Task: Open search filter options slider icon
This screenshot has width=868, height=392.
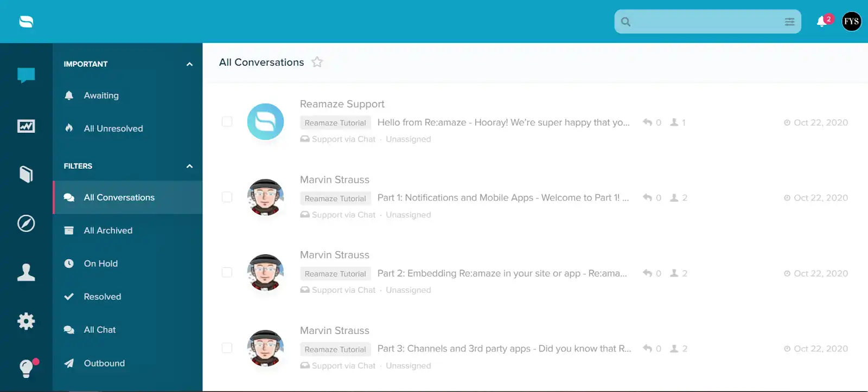Action: click(x=789, y=22)
